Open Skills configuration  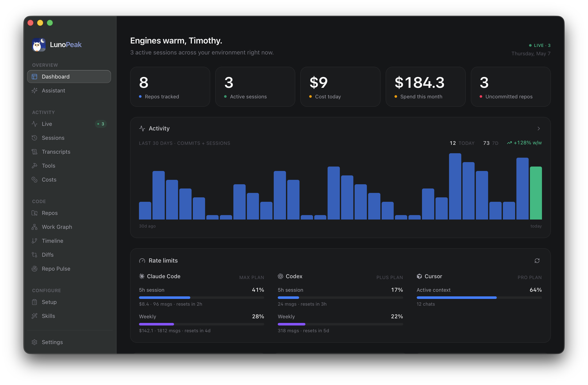(x=69, y=316)
